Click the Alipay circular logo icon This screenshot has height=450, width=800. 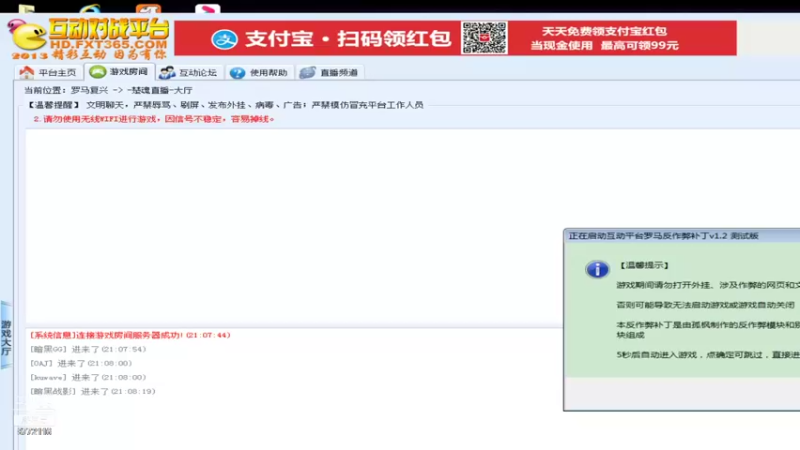point(224,39)
